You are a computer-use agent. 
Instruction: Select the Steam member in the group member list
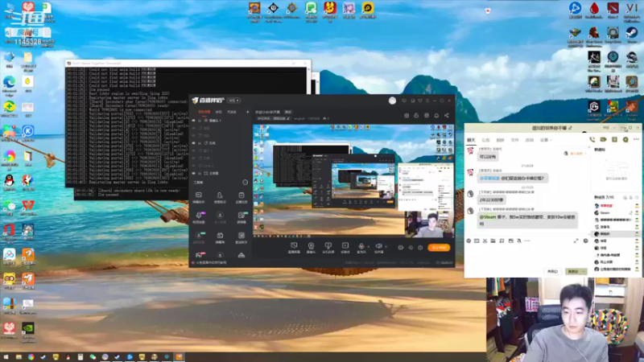pyautogui.click(x=614, y=213)
